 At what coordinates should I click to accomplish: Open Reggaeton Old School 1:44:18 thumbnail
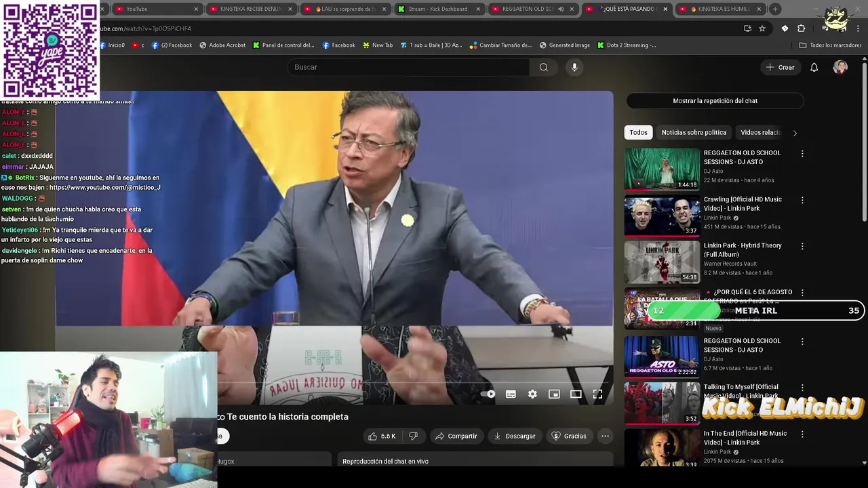662,169
